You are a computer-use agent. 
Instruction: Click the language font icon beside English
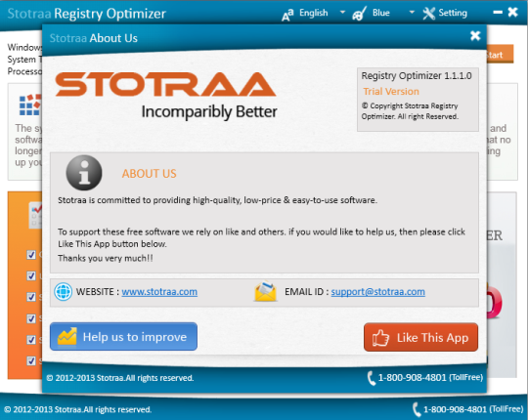(287, 14)
